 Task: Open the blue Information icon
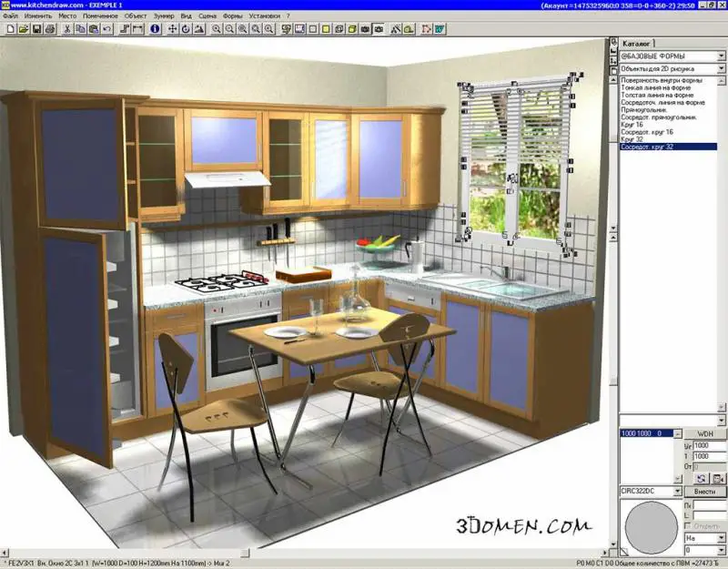pos(155,29)
